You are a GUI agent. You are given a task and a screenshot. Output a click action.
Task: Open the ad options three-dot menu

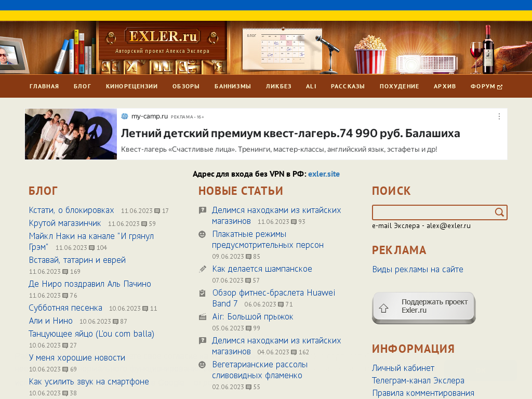(499, 116)
